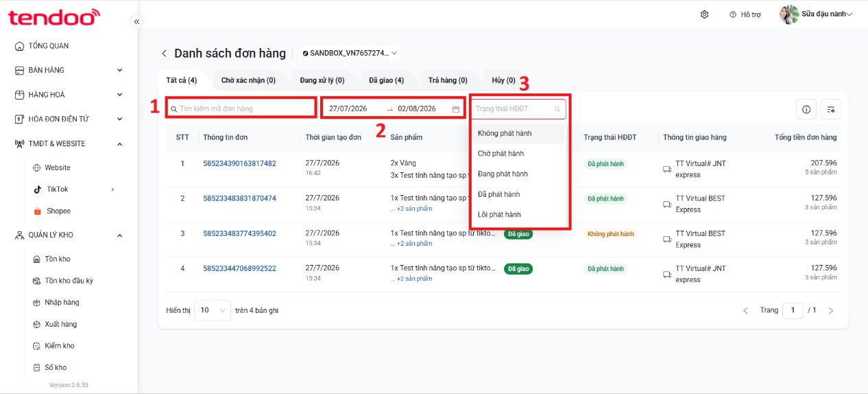This screenshot has height=394, width=868.
Task: Go to next page arrow
Action: point(831,311)
